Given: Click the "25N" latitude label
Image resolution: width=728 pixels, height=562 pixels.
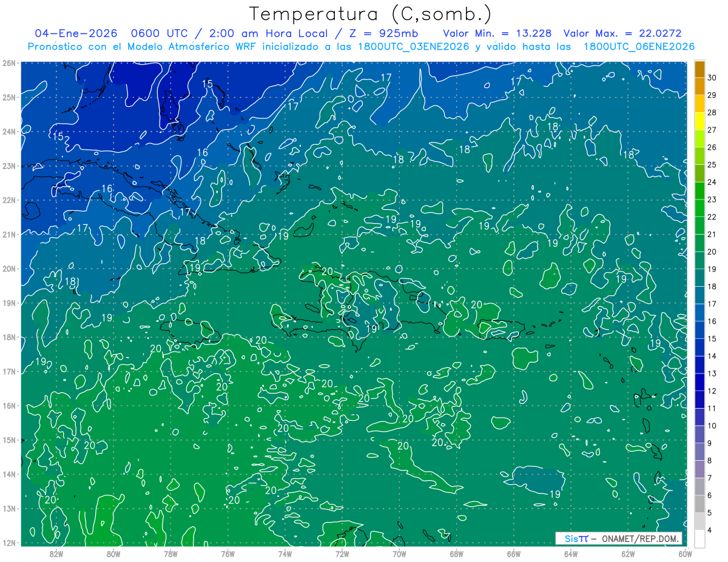Looking at the screenshot, I should pyautogui.click(x=8, y=97).
